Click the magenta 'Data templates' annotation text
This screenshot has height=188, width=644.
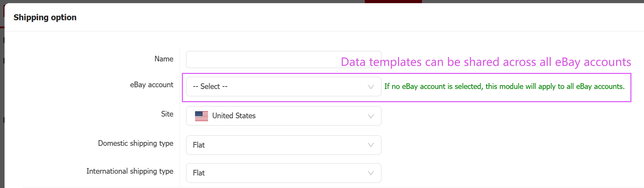tap(486, 62)
